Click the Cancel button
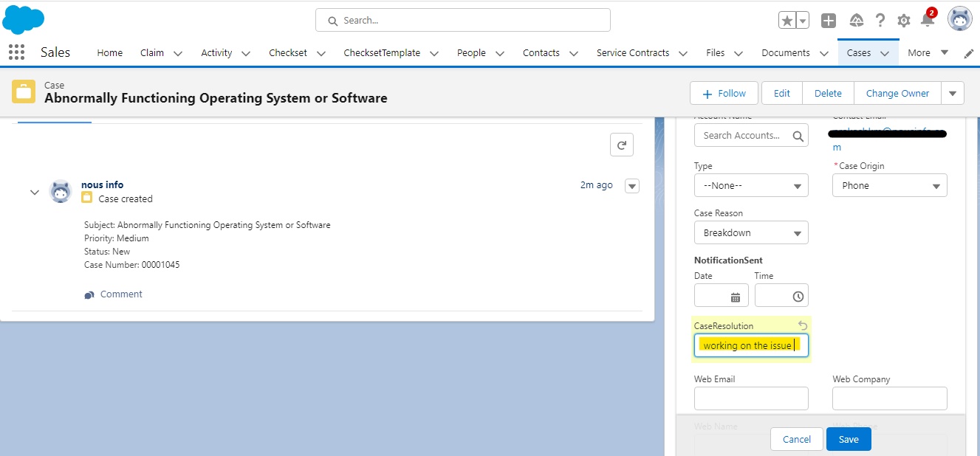980x456 pixels. 797,439
